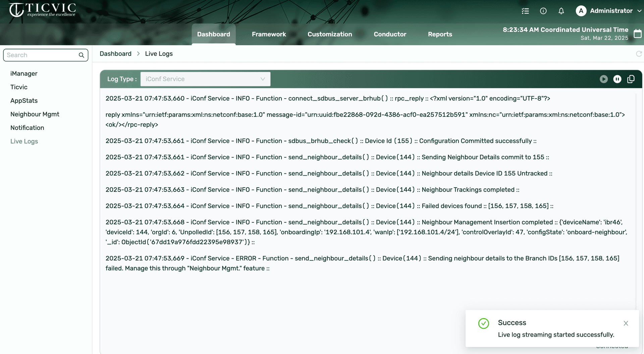
Task: Open Notification in the sidebar
Action: click(27, 128)
